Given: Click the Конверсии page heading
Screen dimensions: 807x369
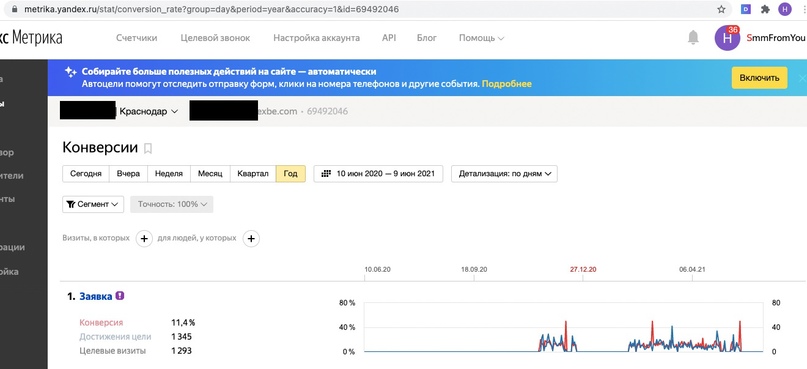Looking at the screenshot, I should (100, 148).
